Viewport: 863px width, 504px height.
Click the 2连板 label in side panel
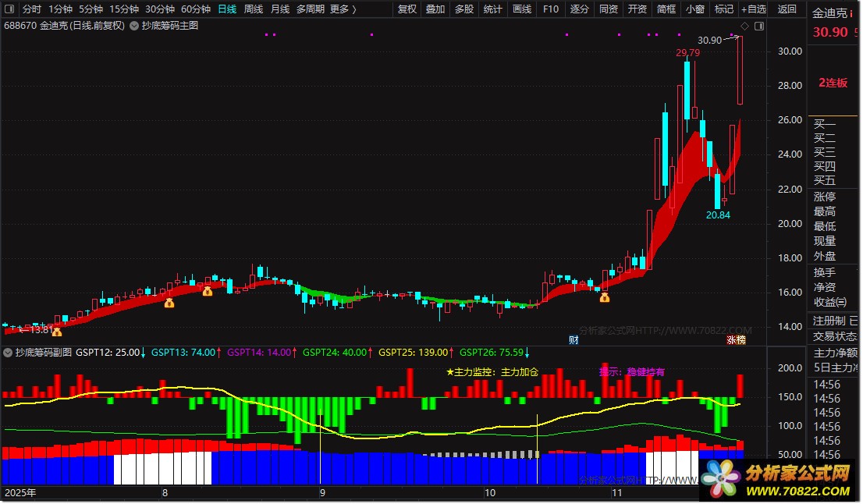pos(833,83)
